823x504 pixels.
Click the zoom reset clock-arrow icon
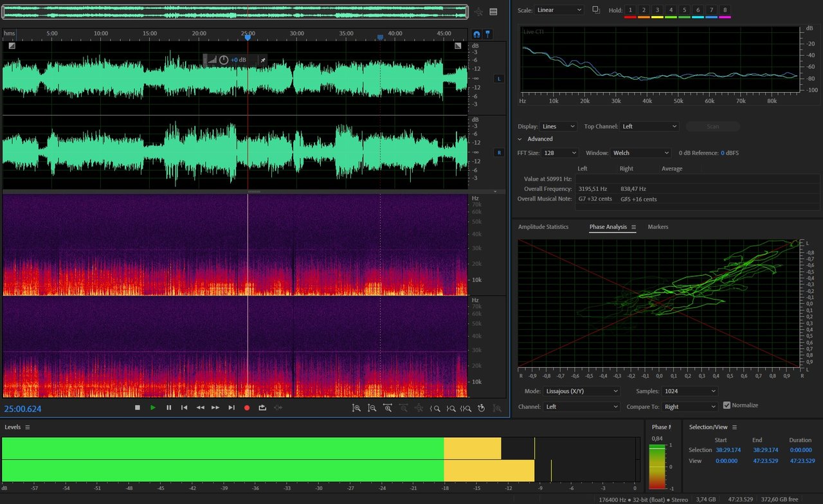coord(481,408)
